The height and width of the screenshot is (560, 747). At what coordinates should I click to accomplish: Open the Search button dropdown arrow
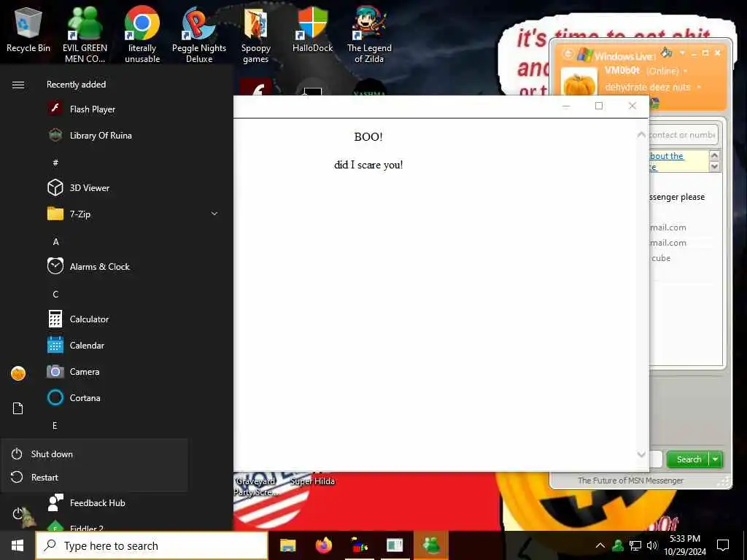pos(716,459)
